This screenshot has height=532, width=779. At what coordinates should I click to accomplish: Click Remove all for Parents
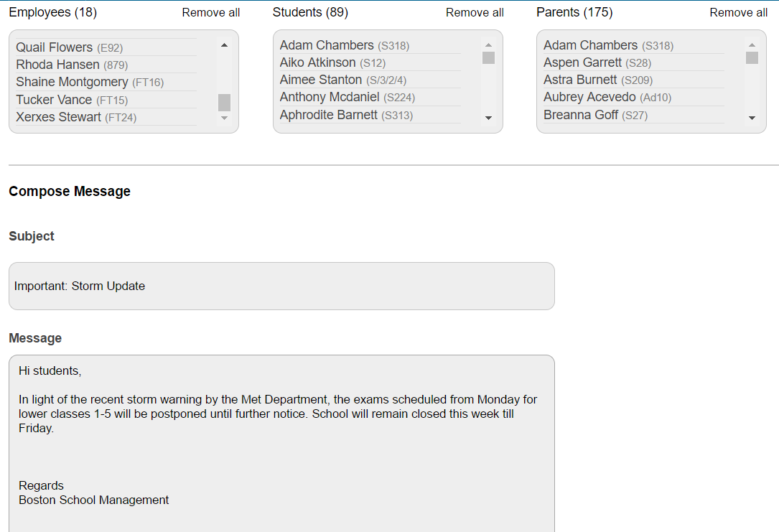(x=738, y=12)
